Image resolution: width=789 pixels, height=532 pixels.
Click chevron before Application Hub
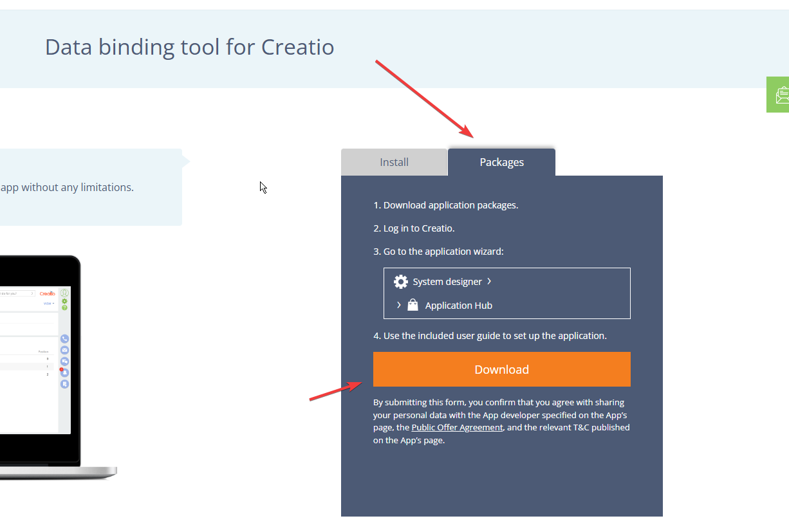click(x=399, y=305)
